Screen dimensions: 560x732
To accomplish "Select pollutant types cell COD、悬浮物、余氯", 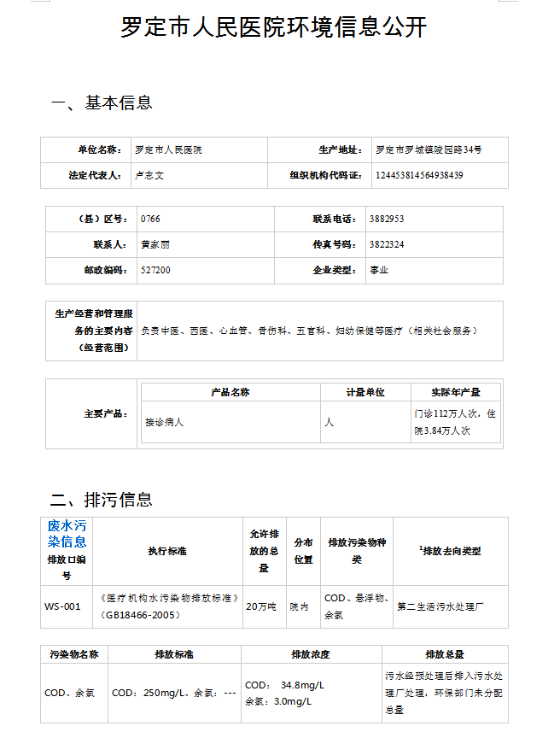I will click(x=357, y=607).
